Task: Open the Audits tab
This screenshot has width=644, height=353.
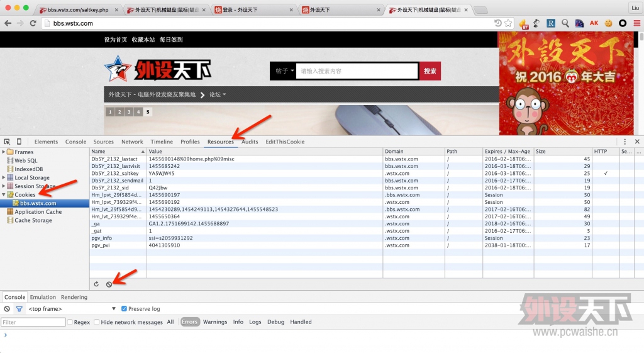Action: [x=250, y=142]
